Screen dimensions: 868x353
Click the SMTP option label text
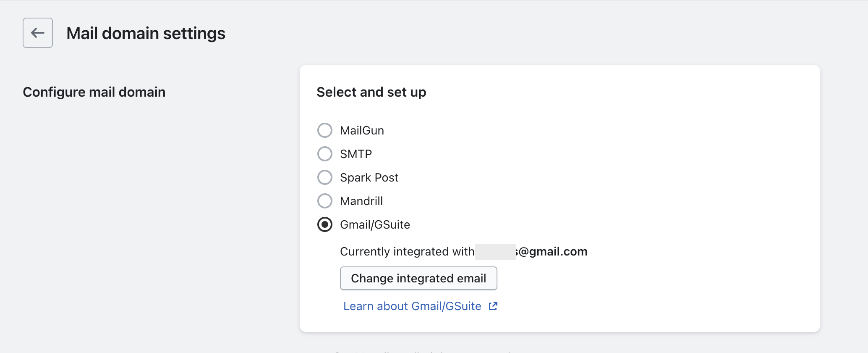click(x=356, y=154)
